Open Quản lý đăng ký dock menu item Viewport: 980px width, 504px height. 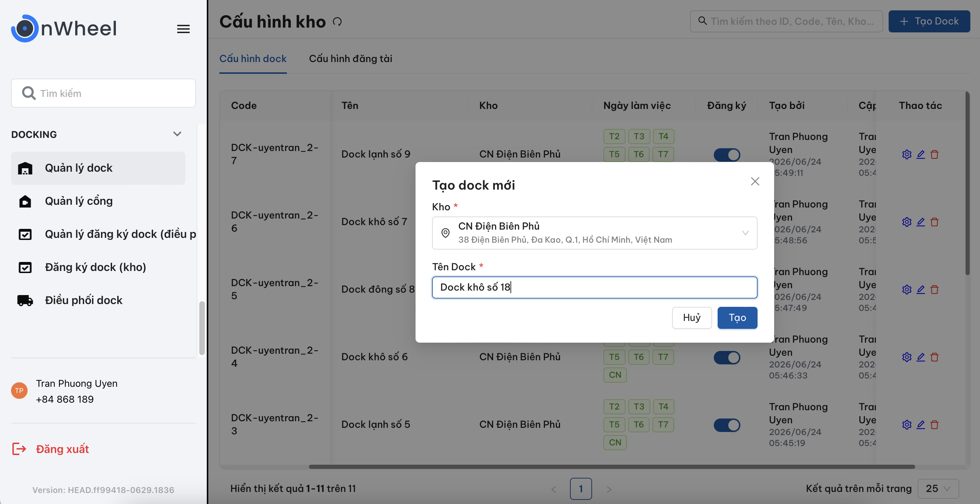pyautogui.click(x=103, y=234)
